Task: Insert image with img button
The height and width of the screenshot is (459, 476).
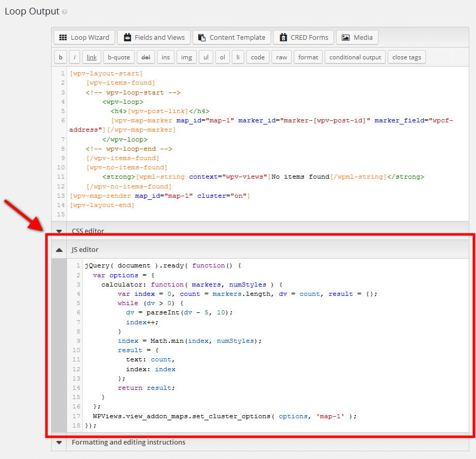Action: click(x=187, y=57)
